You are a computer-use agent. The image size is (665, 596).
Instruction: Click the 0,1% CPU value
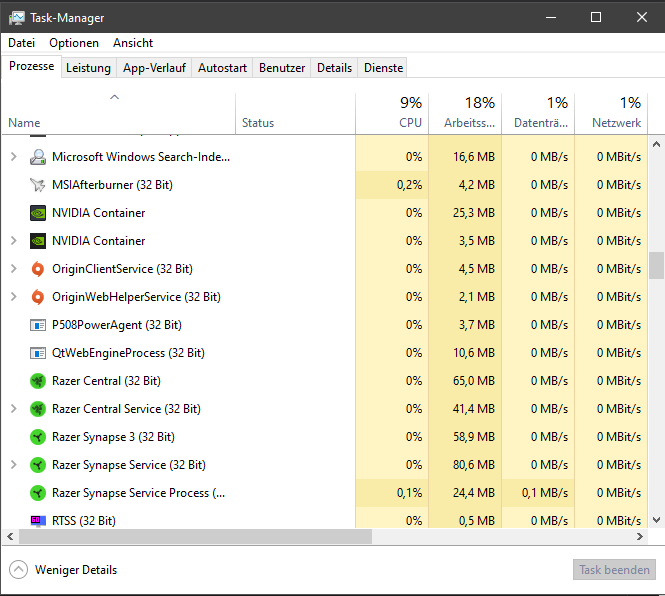(409, 493)
